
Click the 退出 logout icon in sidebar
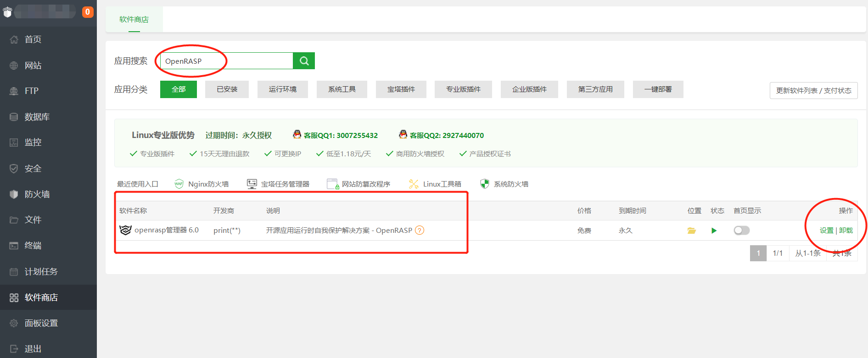click(x=14, y=349)
